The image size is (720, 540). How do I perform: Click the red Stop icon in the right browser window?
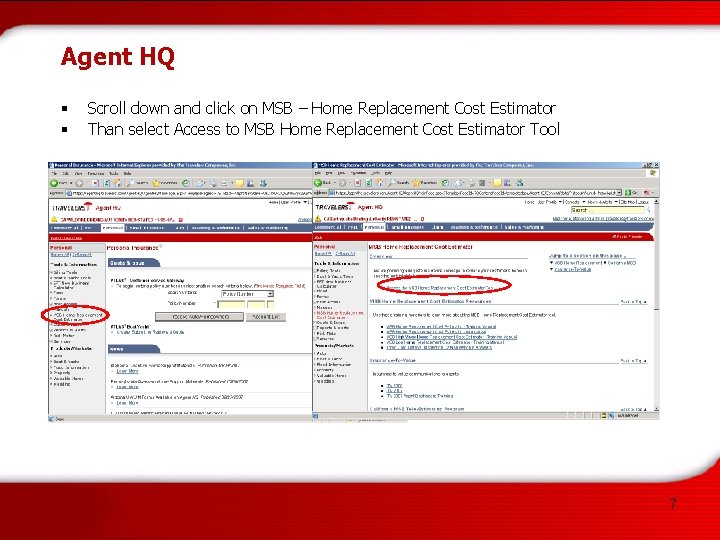358,183
